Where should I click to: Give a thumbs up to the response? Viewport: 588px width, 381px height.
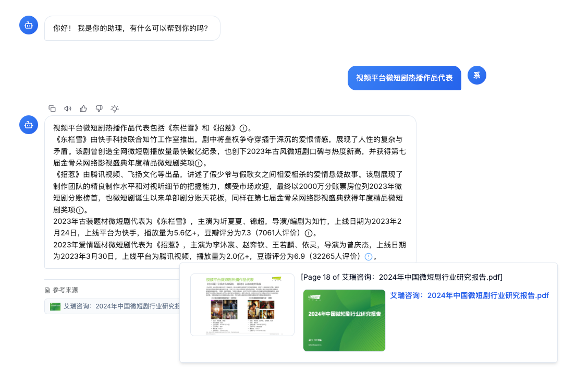pos(83,108)
